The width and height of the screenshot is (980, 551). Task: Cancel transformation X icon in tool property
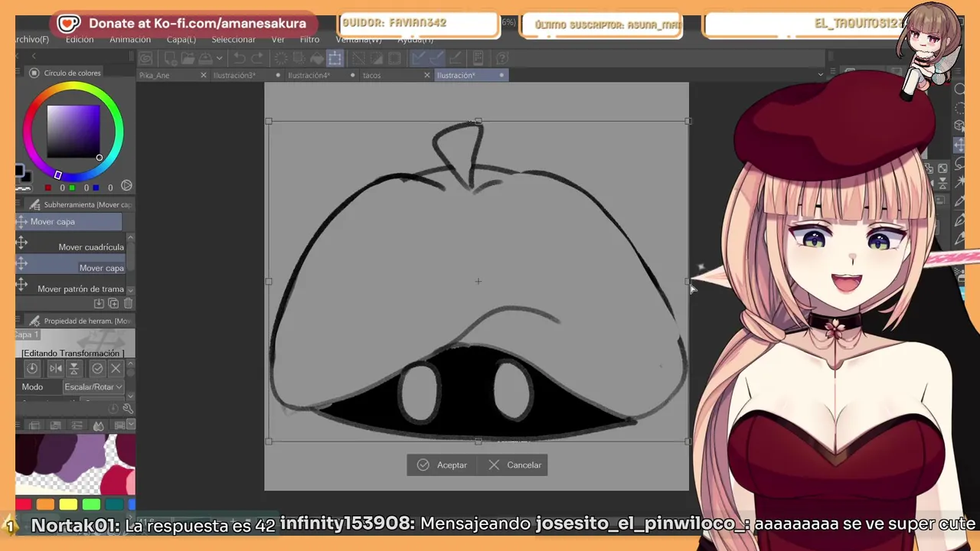click(116, 368)
